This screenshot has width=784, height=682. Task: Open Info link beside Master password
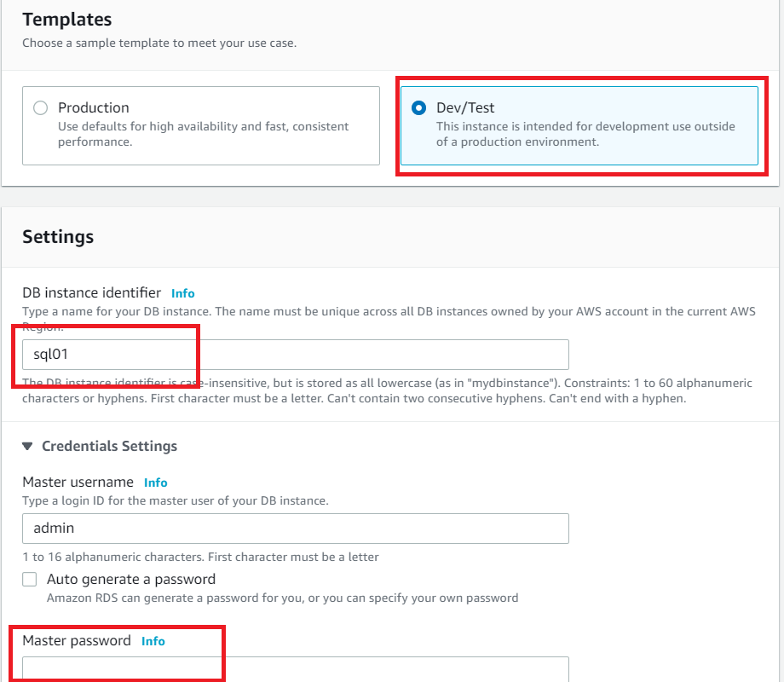tap(153, 641)
